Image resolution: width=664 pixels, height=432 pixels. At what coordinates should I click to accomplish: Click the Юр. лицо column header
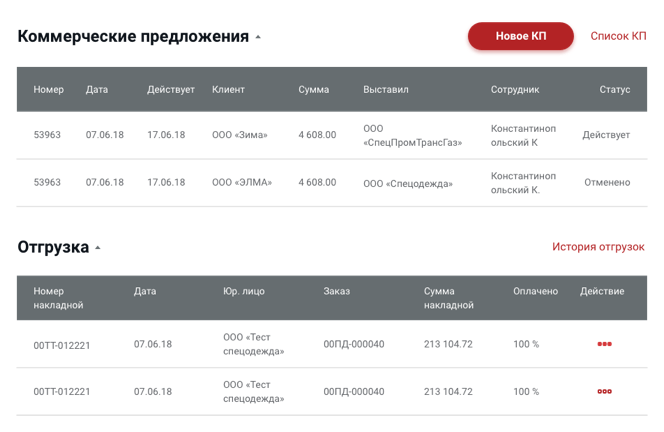pyautogui.click(x=244, y=291)
